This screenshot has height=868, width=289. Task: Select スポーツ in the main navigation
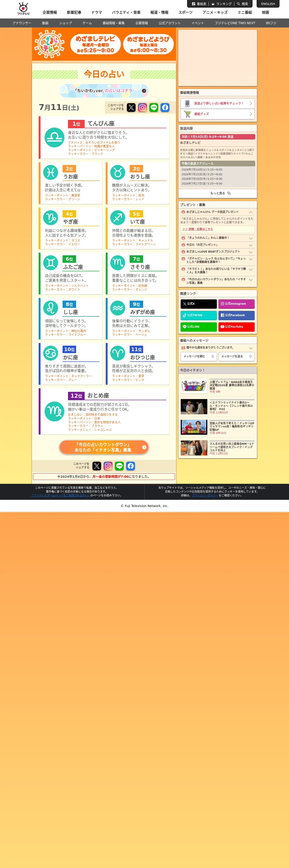pyautogui.click(x=185, y=12)
